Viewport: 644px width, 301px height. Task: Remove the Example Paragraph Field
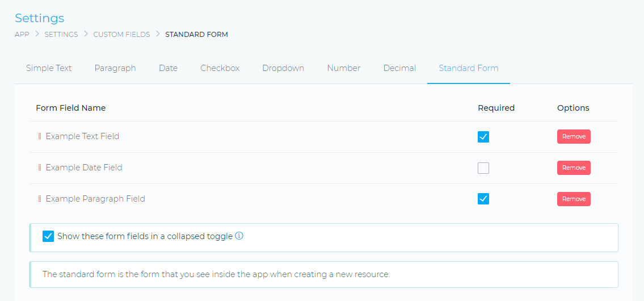click(574, 199)
